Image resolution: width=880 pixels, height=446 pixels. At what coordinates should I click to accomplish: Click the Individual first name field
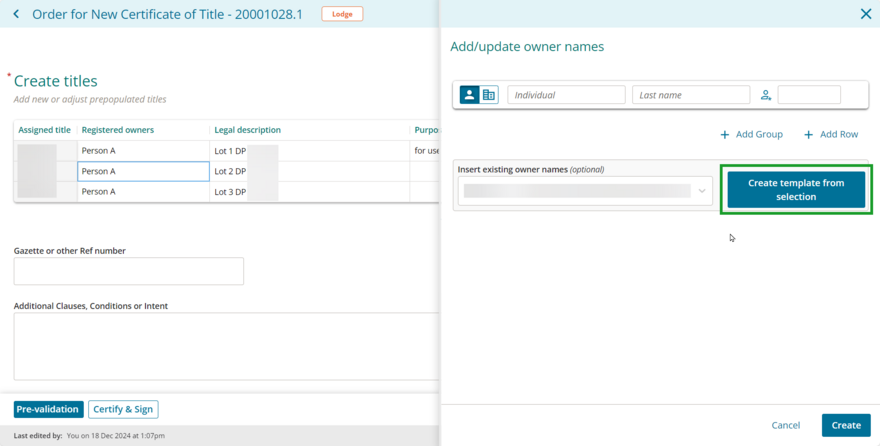(x=566, y=95)
